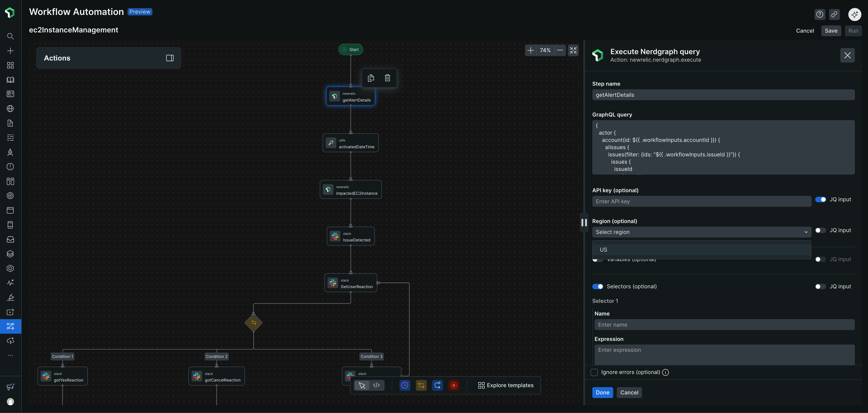Select the stop/break step tool

(x=454, y=385)
